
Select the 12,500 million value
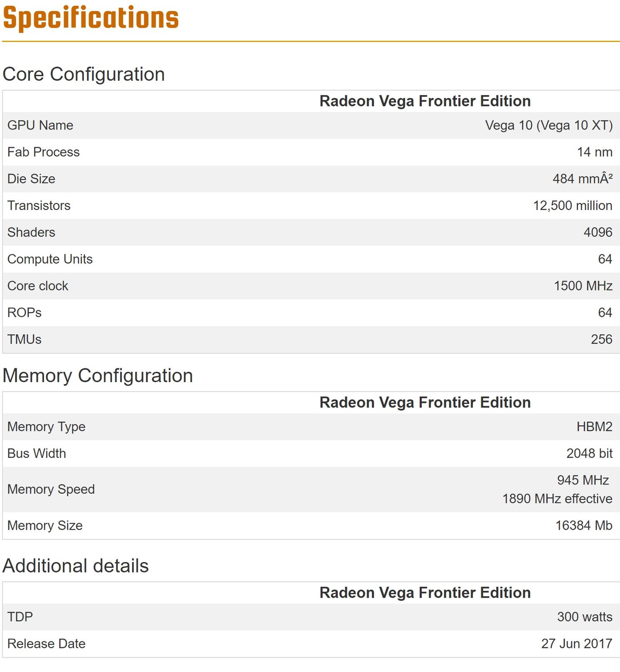(x=573, y=206)
